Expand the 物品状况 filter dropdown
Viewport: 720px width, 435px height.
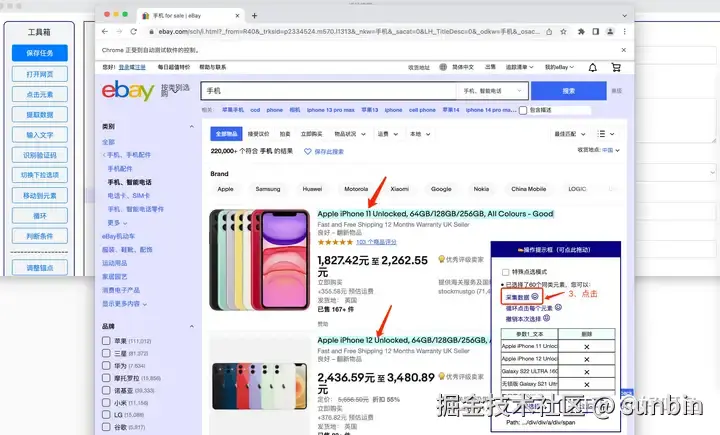(x=350, y=134)
